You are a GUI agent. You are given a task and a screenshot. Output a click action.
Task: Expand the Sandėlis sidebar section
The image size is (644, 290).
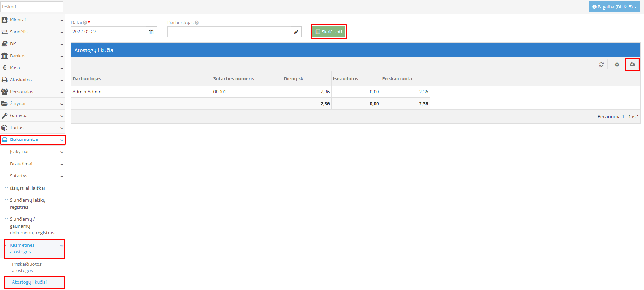click(x=32, y=32)
